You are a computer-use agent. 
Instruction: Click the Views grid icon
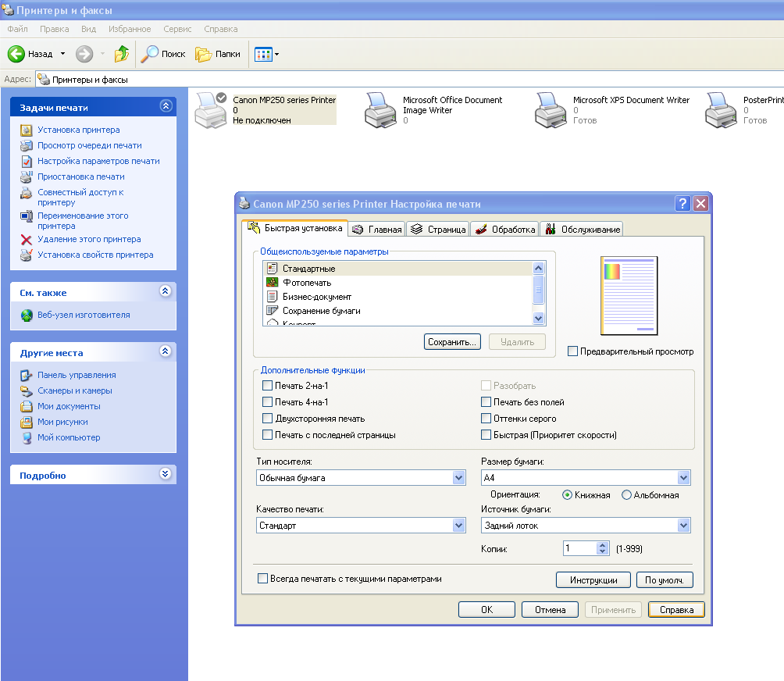pos(263,54)
